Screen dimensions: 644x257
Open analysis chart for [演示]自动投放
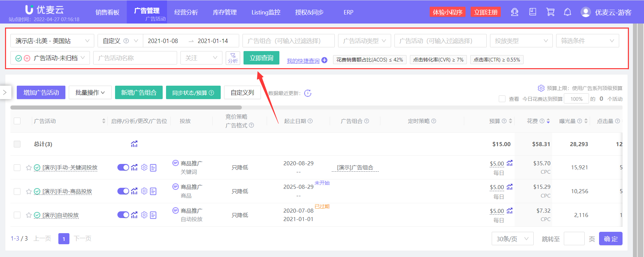134,215
